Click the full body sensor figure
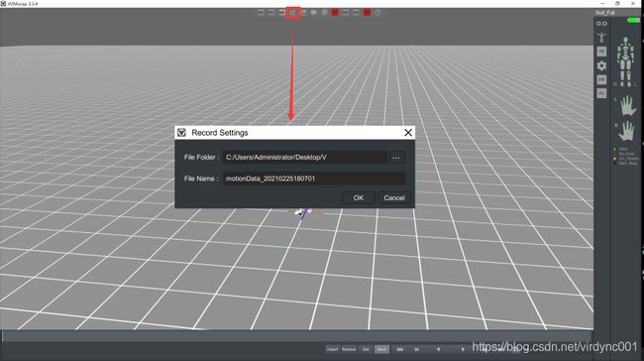 point(625,61)
